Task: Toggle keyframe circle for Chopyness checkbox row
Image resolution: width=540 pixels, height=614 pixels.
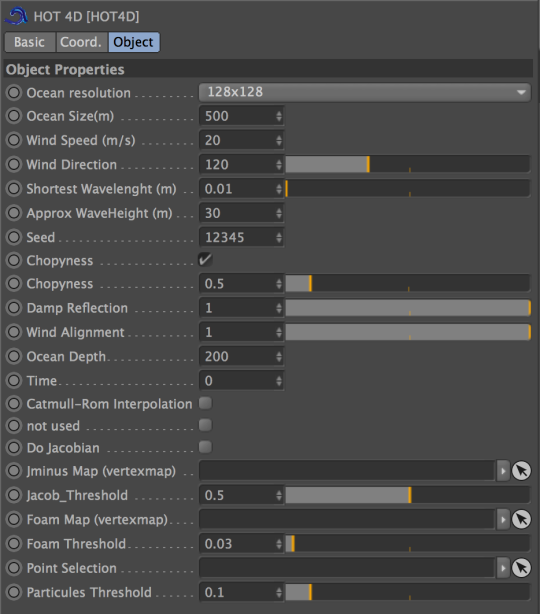Action: [14, 260]
